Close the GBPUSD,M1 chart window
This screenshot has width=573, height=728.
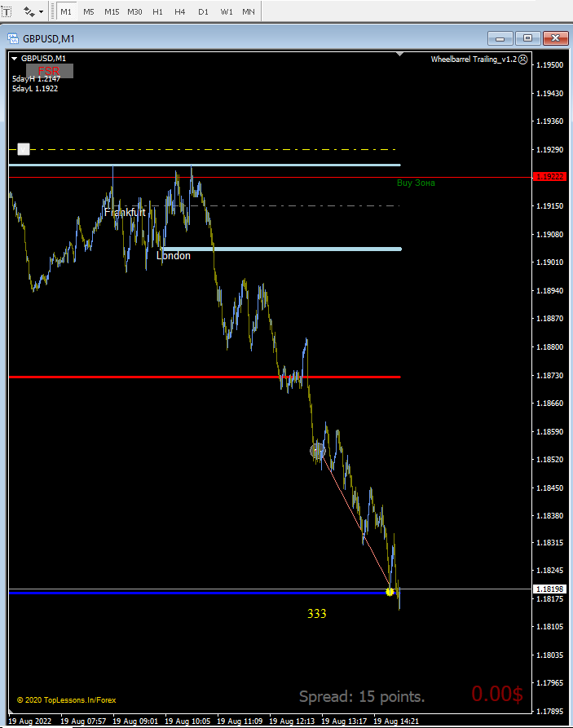[555, 38]
